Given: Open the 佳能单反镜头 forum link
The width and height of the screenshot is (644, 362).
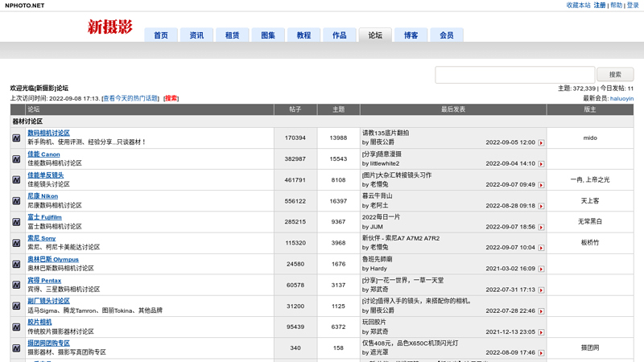Looking at the screenshot, I should pos(46,175).
